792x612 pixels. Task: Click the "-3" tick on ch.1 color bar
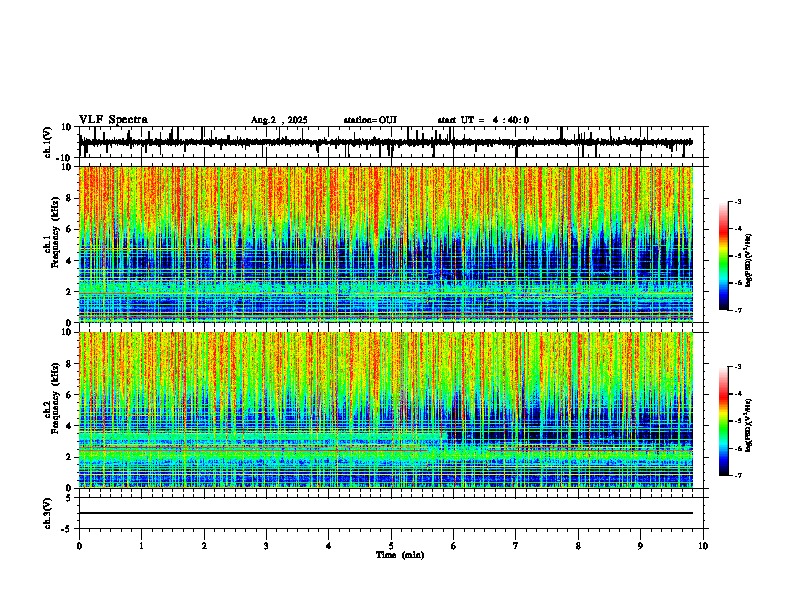point(738,202)
